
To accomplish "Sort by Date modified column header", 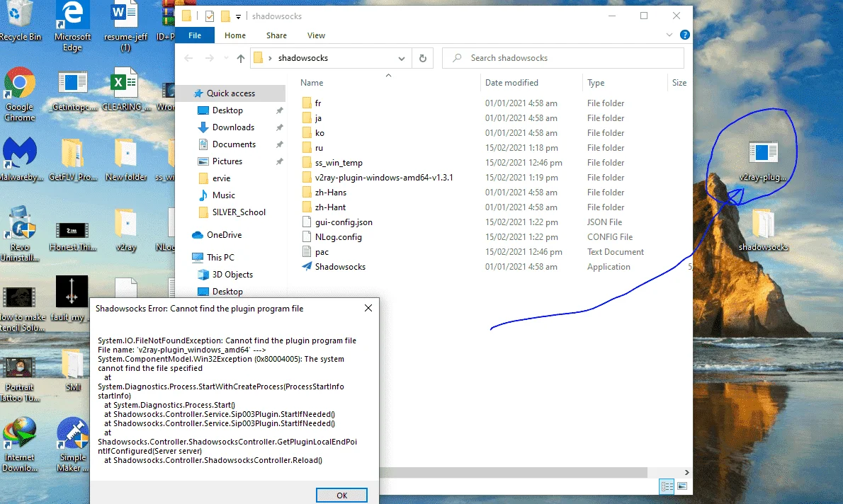I will click(x=511, y=83).
